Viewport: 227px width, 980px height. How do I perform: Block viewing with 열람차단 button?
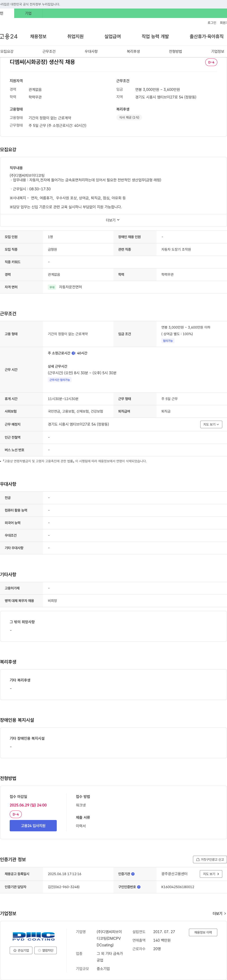click(x=45, y=950)
